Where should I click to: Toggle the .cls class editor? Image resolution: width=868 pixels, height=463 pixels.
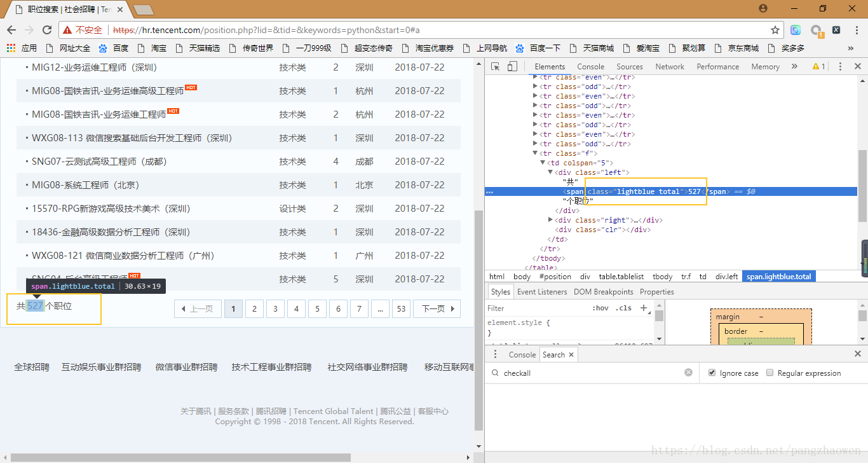pyautogui.click(x=625, y=308)
